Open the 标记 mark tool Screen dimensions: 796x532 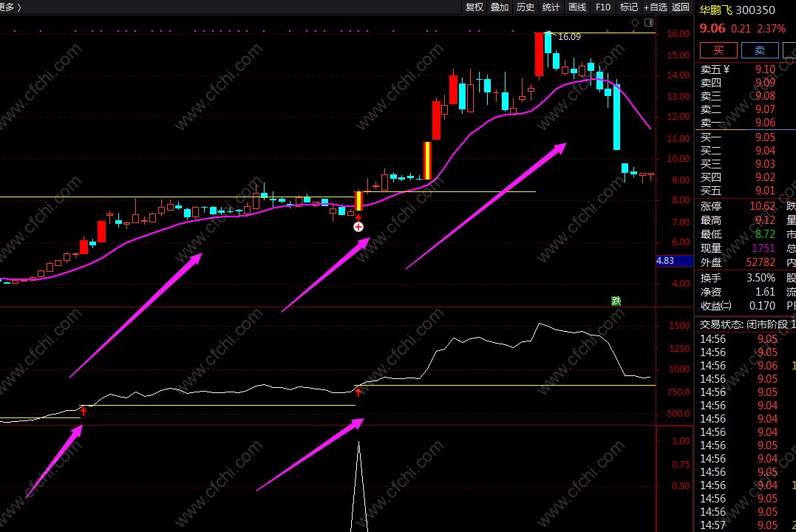[x=628, y=7]
